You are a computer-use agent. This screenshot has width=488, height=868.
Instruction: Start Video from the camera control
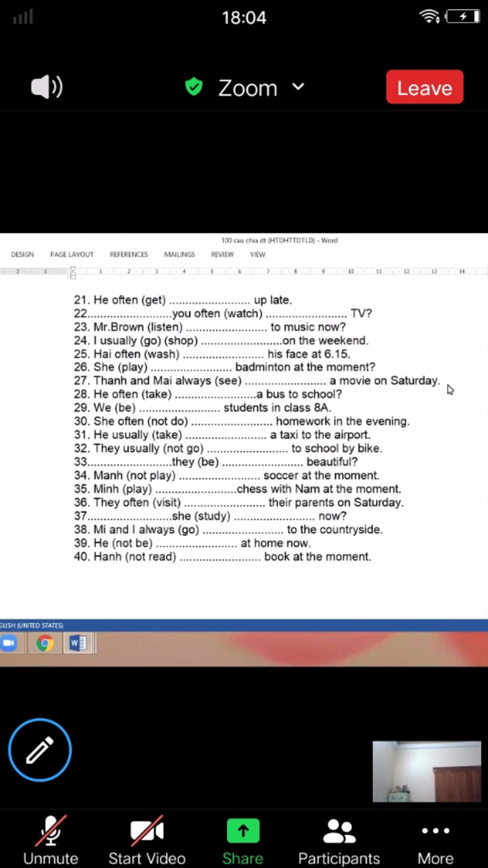point(147,840)
